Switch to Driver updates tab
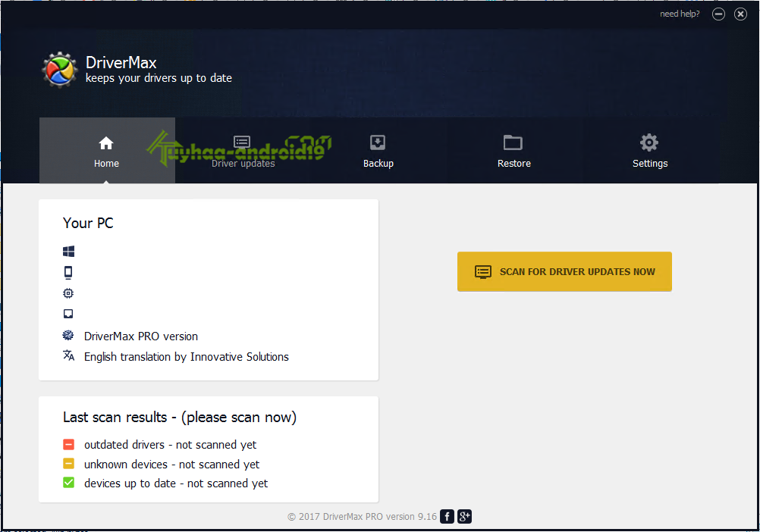 tap(243, 151)
